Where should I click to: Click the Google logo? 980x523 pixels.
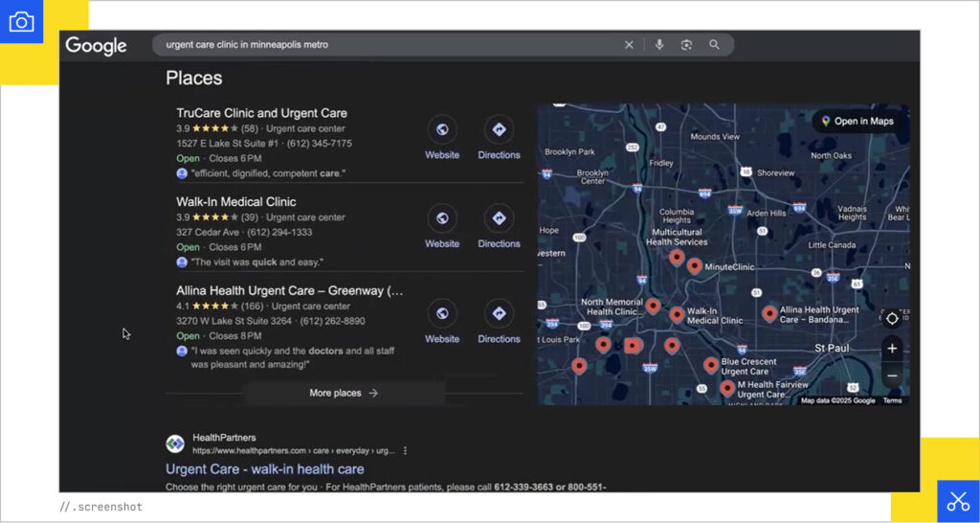pyautogui.click(x=96, y=46)
